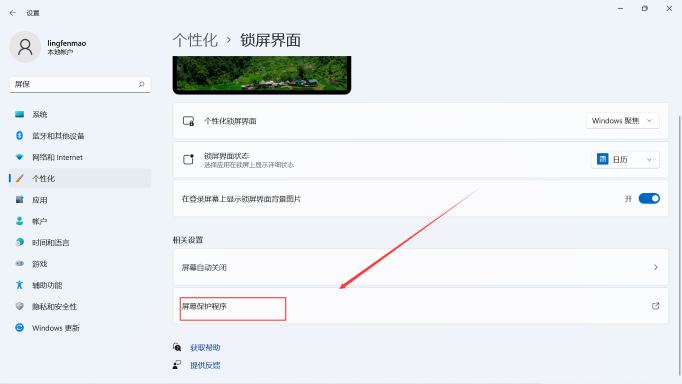Click the back arrow in Settings title bar
This screenshot has width=682, height=384.
(13, 13)
